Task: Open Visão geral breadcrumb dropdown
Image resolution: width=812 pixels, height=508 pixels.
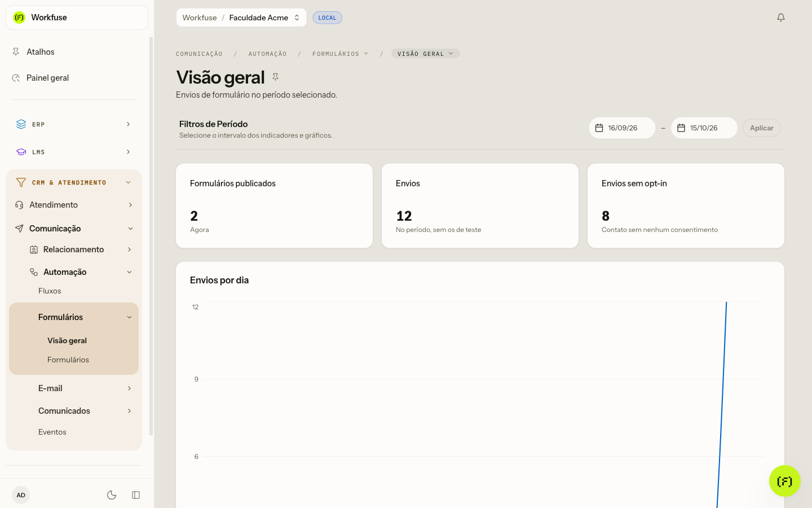Action: pos(425,54)
